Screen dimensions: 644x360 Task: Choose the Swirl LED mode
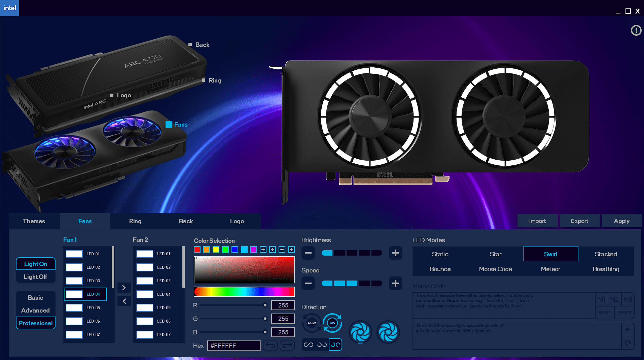550,254
